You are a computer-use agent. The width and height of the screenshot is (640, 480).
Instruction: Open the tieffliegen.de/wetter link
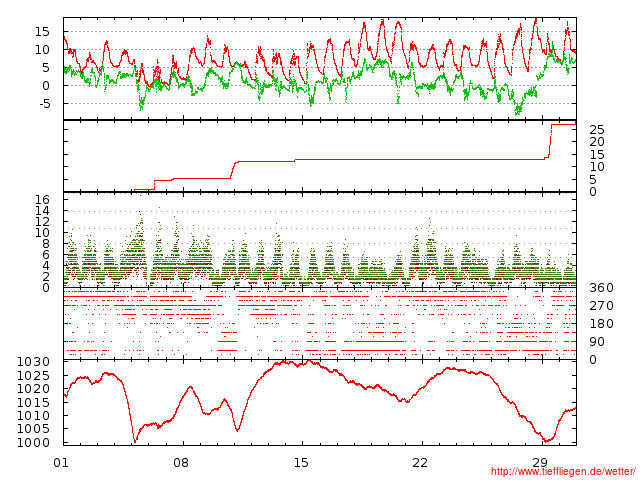[x=563, y=471]
